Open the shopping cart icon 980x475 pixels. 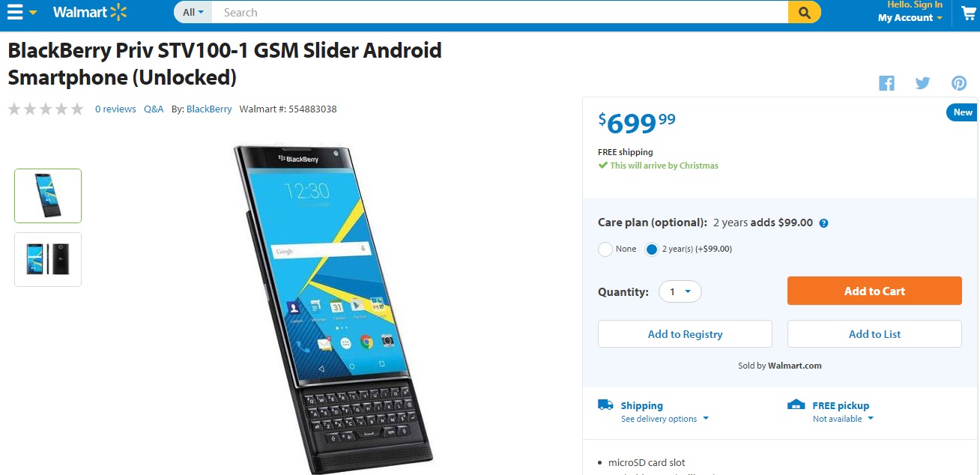click(x=969, y=13)
